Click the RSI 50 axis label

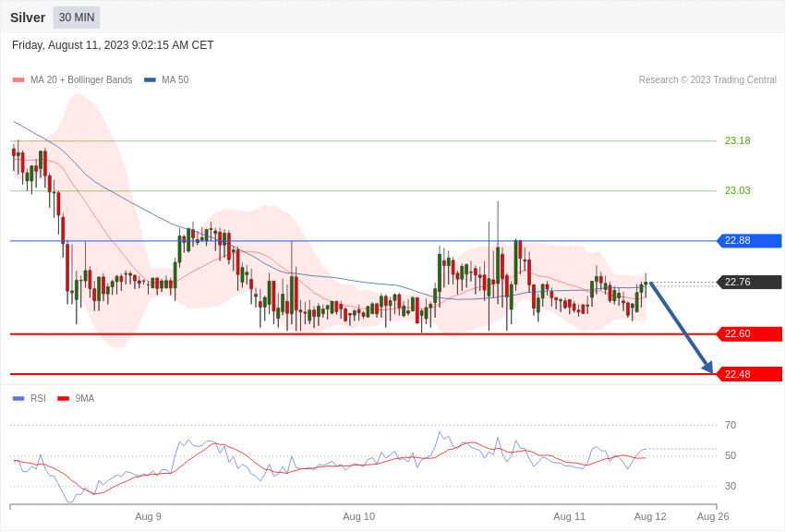pos(731,455)
